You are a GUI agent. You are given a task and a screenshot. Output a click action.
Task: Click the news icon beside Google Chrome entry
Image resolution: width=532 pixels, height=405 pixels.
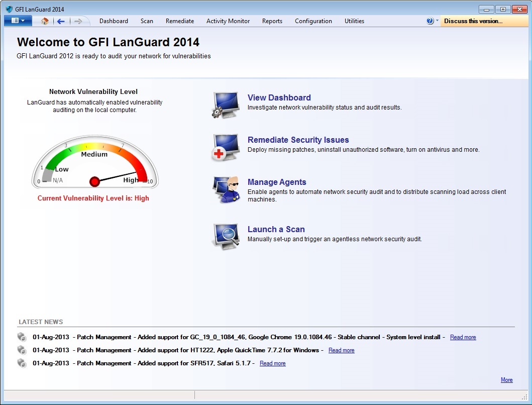click(x=22, y=337)
